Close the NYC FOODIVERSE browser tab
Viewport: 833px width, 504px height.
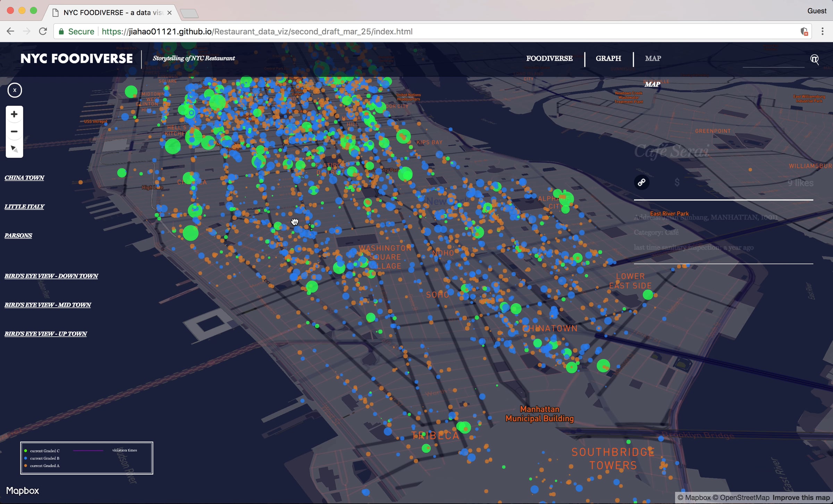click(169, 12)
